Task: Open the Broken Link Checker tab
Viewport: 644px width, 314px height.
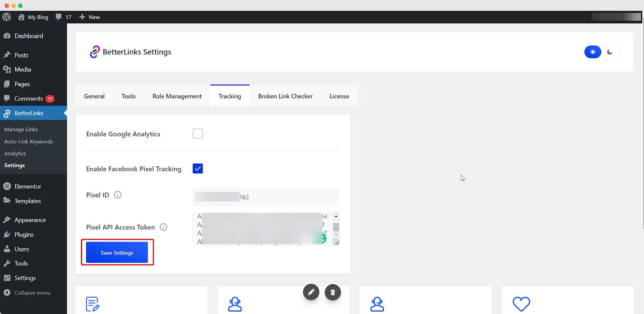Action: point(285,96)
